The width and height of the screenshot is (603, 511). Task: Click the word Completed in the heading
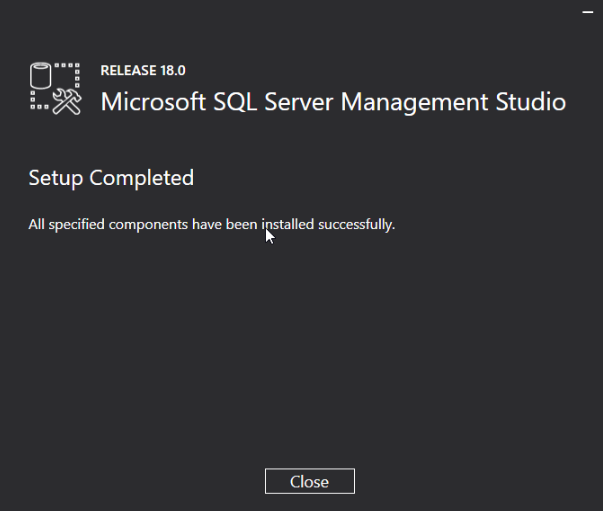[142, 178]
